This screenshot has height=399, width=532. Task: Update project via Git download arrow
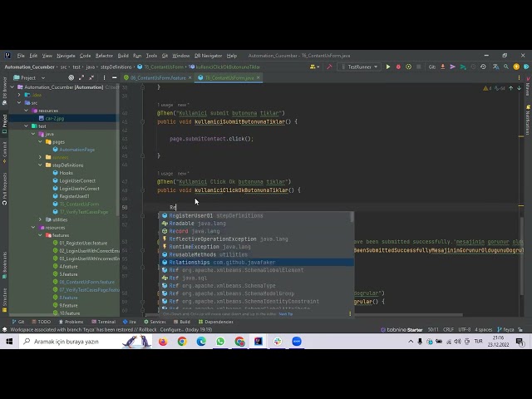443,66
